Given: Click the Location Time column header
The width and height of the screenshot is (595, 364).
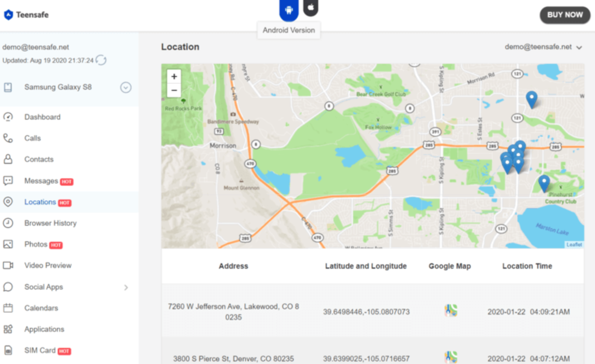Looking at the screenshot, I should point(527,266).
